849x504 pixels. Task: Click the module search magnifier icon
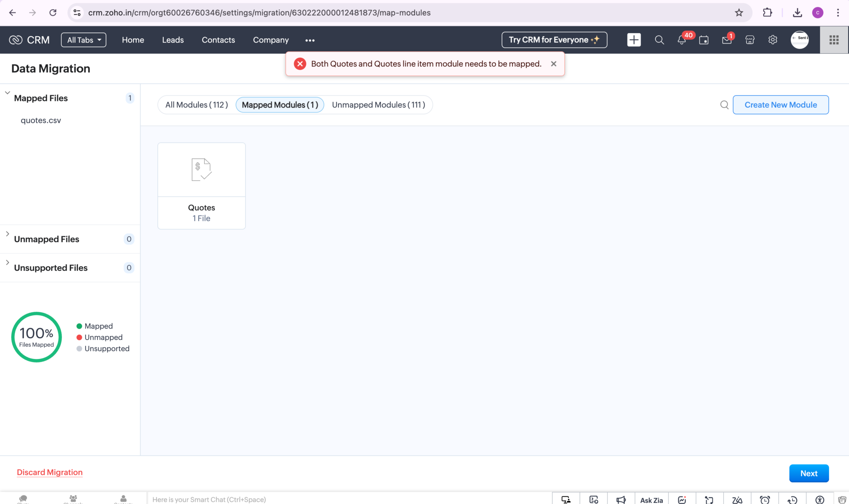coord(724,105)
